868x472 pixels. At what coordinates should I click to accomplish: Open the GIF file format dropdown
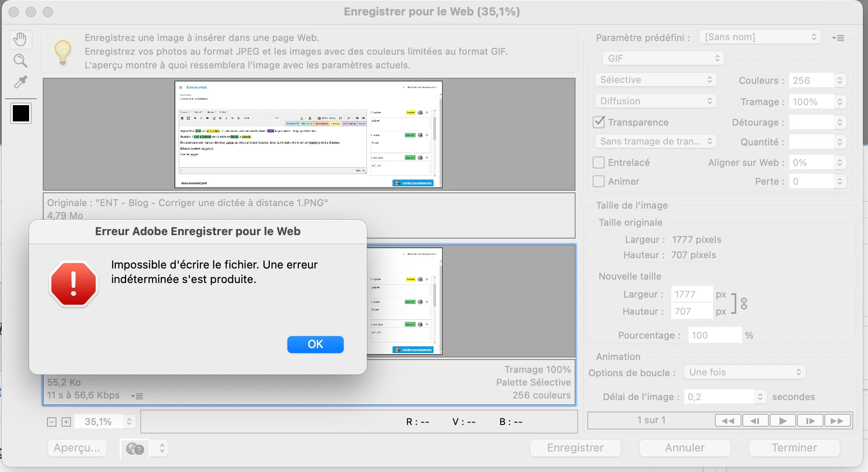coord(663,58)
